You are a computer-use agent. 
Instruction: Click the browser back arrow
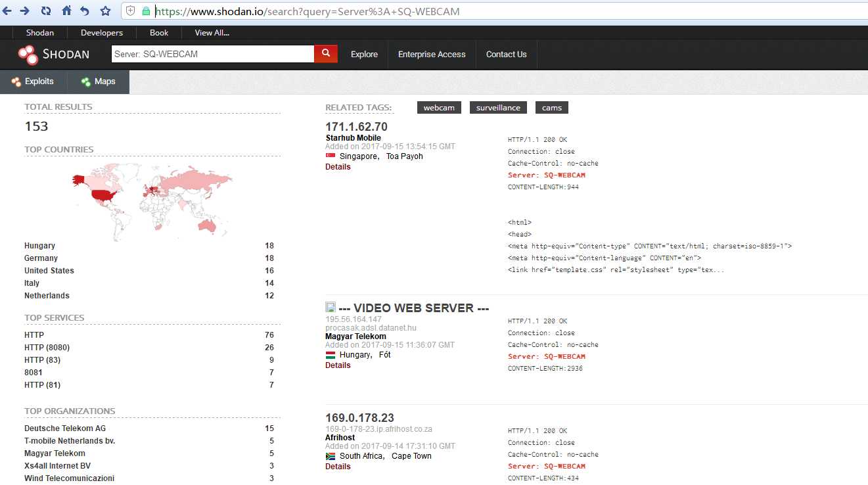click(7, 11)
